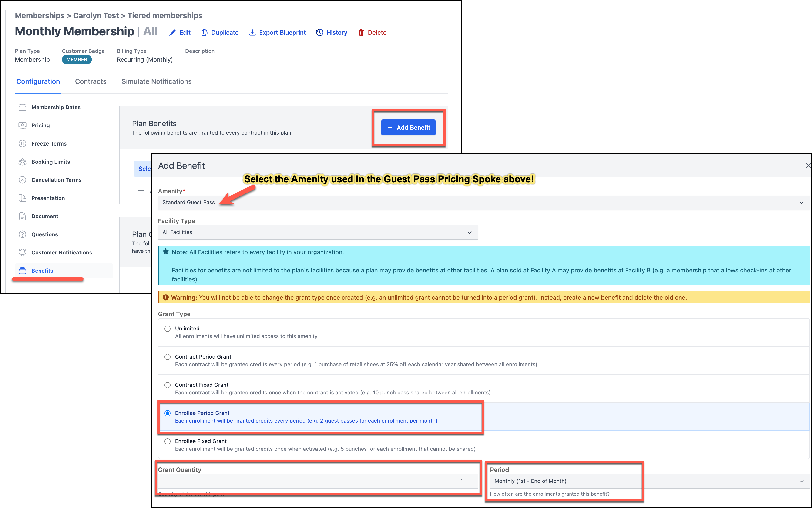Click the Grant Quantity input field
Screen dimensions: 812x508
pos(318,481)
